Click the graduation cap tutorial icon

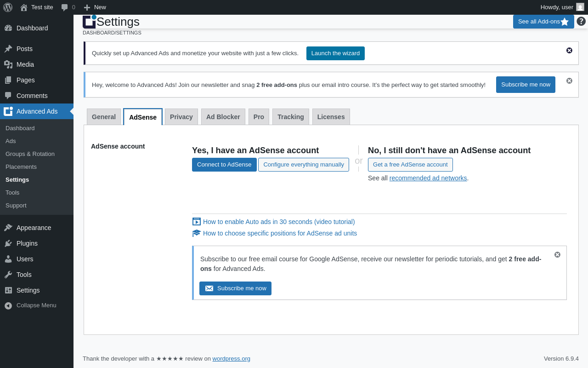[197, 233]
